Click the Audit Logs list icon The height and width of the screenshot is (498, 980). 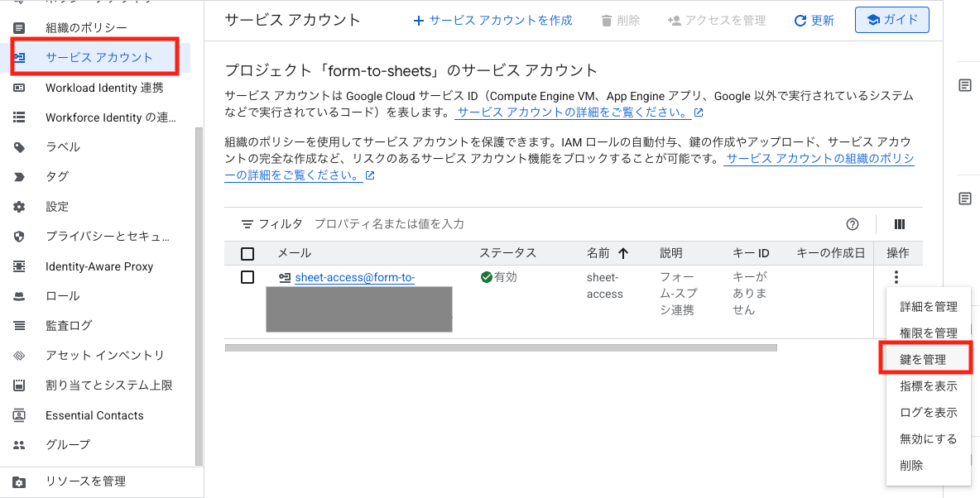pos(20,326)
